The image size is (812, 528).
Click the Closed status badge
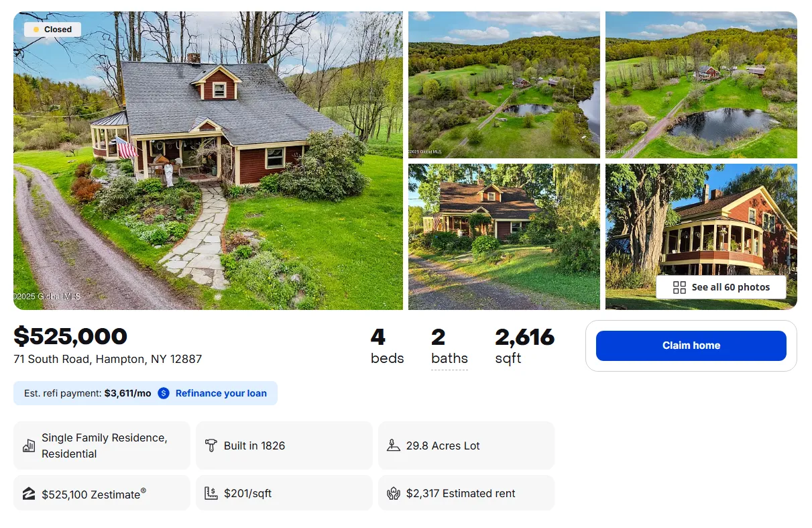point(52,30)
